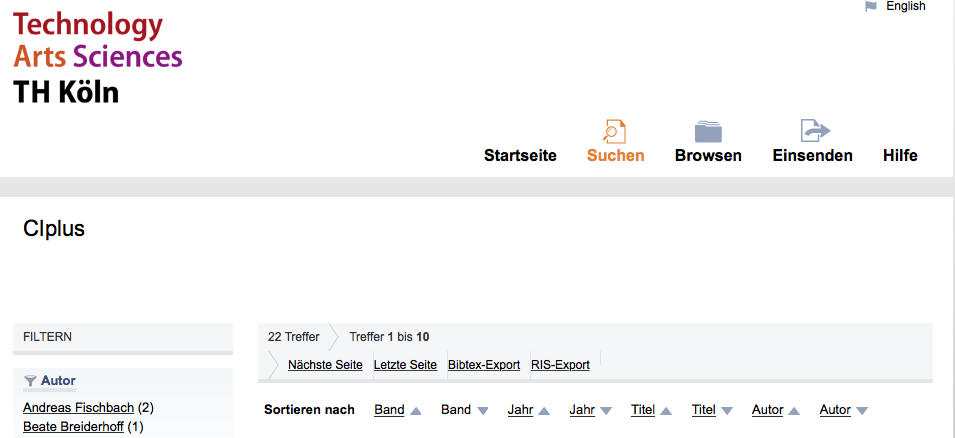
Task: Sort by Band ascending arrow
Action: point(416,411)
